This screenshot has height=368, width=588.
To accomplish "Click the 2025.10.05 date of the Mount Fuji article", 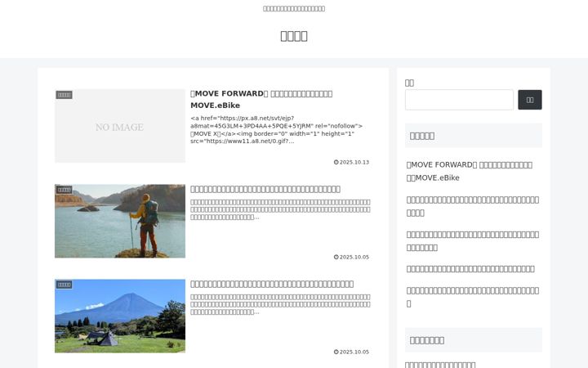I will click(354, 352).
